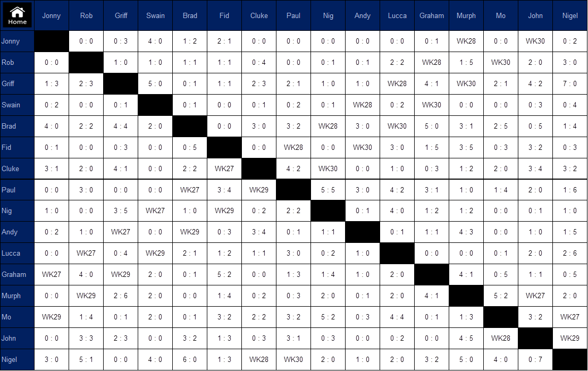The image size is (588, 371).
Task: Select the Murph column header
Action: [x=466, y=15]
